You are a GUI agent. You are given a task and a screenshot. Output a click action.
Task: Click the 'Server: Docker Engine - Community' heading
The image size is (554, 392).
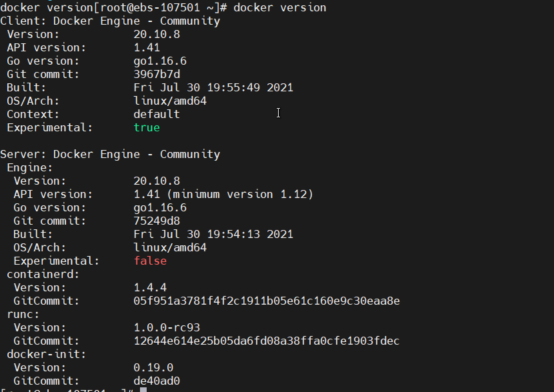click(110, 155)
